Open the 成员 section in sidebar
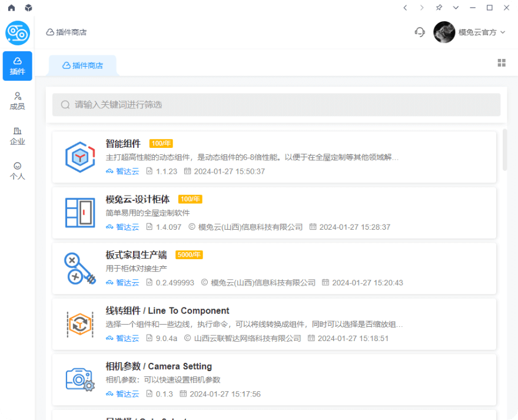 click(x=18, y=101)
